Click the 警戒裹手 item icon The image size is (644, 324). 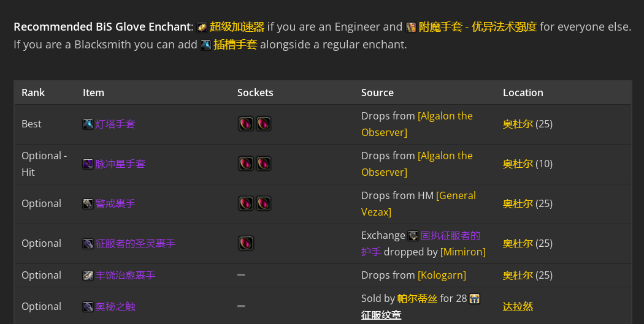click(x=88, y=204)
